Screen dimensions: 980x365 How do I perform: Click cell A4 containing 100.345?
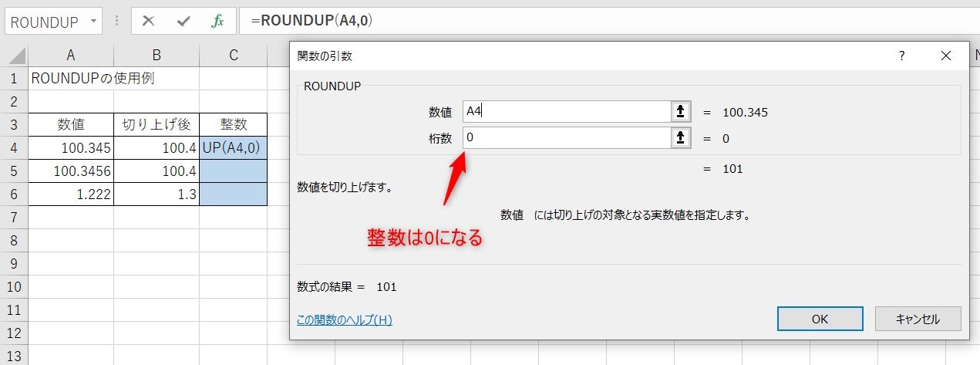(71, 147)
